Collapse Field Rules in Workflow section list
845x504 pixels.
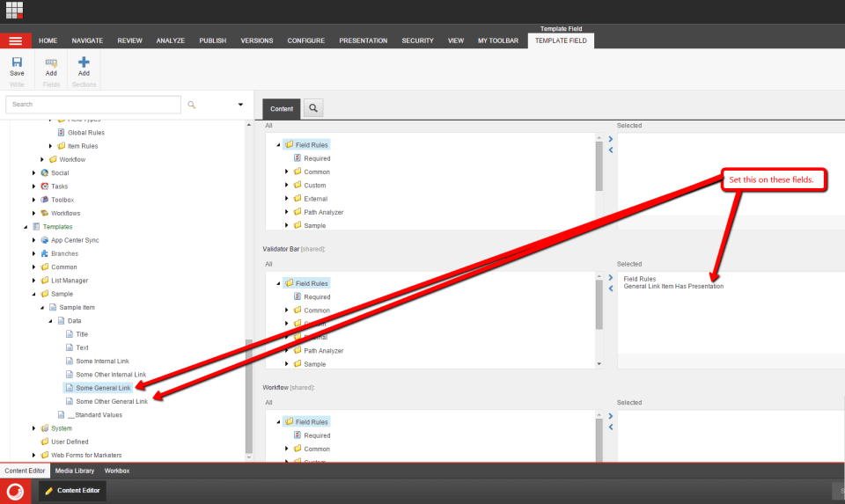tap(279, 422)
